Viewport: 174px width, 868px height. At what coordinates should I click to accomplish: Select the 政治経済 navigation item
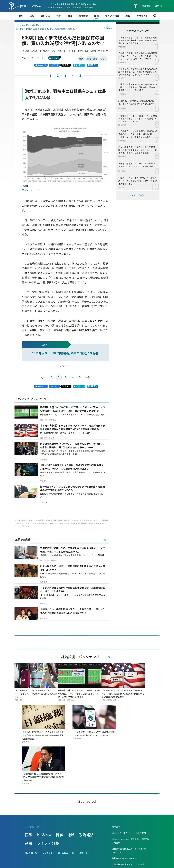pyautogui.click(x=83, y=16)
